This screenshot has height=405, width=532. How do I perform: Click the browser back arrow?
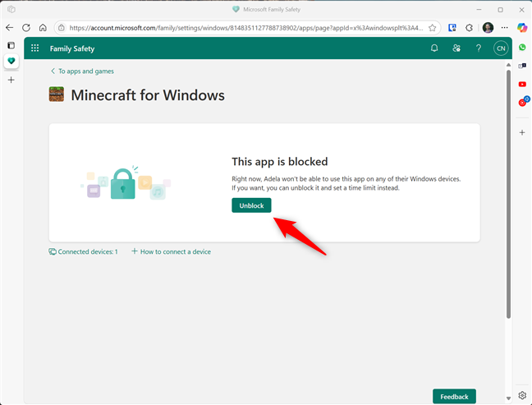[10, 27]
